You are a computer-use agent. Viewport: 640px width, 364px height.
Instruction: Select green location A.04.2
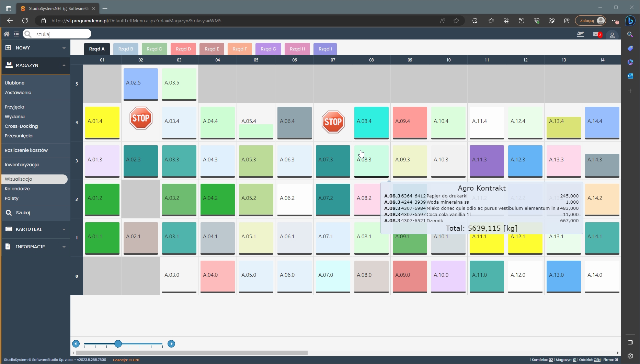218,200
